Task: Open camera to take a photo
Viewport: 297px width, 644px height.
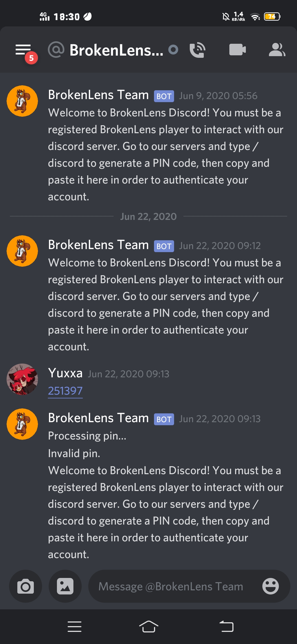Action: tap(26, 586)
